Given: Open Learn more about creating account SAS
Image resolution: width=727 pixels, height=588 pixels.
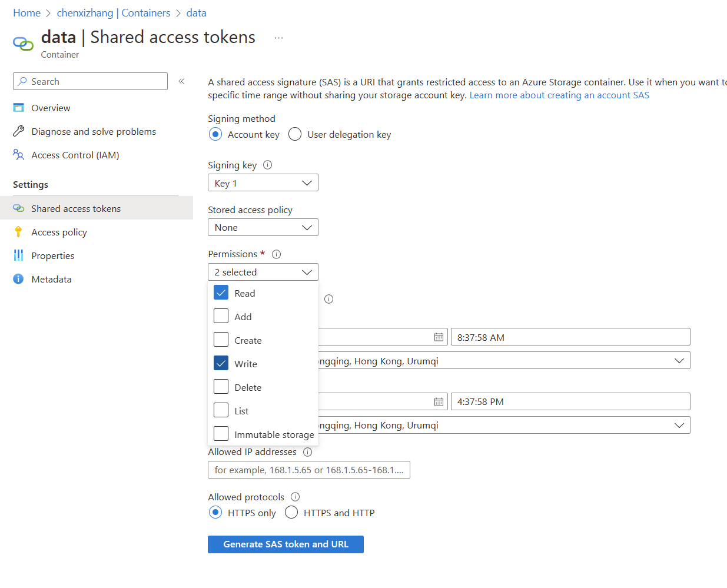Looking at the screenshot, I should click(559, 95).
